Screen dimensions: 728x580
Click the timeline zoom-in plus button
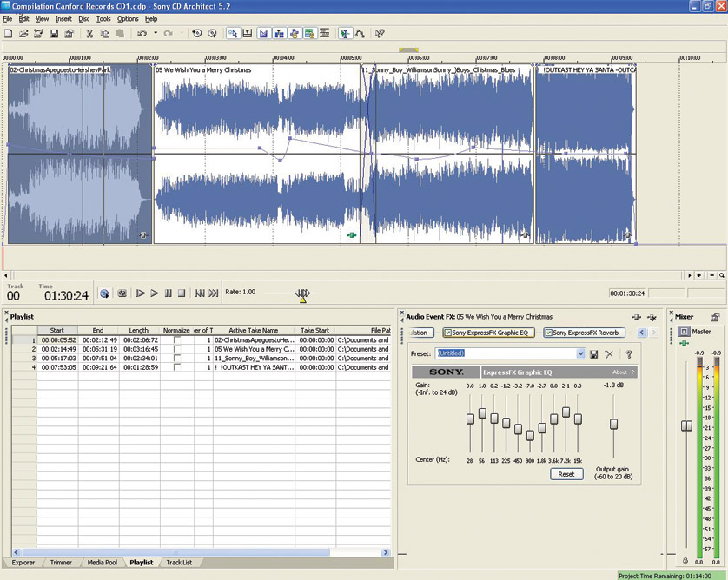pos(699,275)
